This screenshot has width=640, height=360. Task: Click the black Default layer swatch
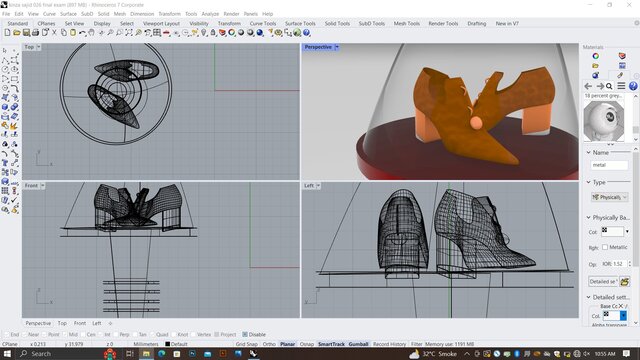click(167, 344)
